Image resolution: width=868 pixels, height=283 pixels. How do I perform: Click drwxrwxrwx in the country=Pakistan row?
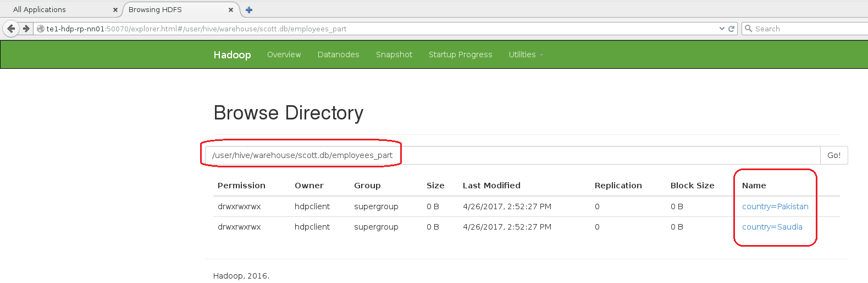point(239,206)
